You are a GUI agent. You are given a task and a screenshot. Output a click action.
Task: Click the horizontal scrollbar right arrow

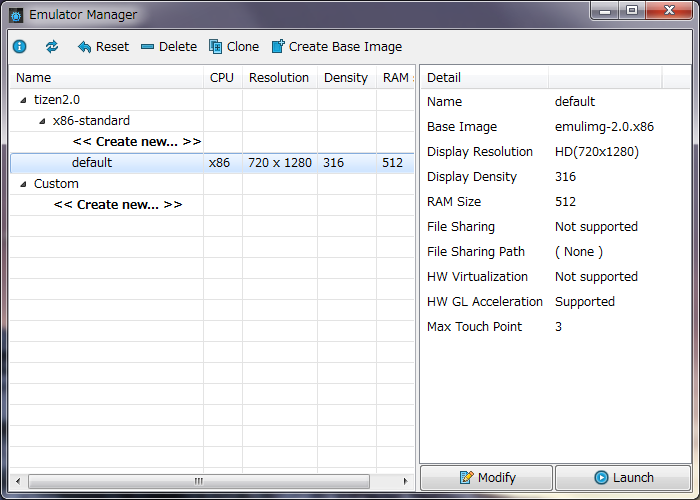click(x=405, y=481)
